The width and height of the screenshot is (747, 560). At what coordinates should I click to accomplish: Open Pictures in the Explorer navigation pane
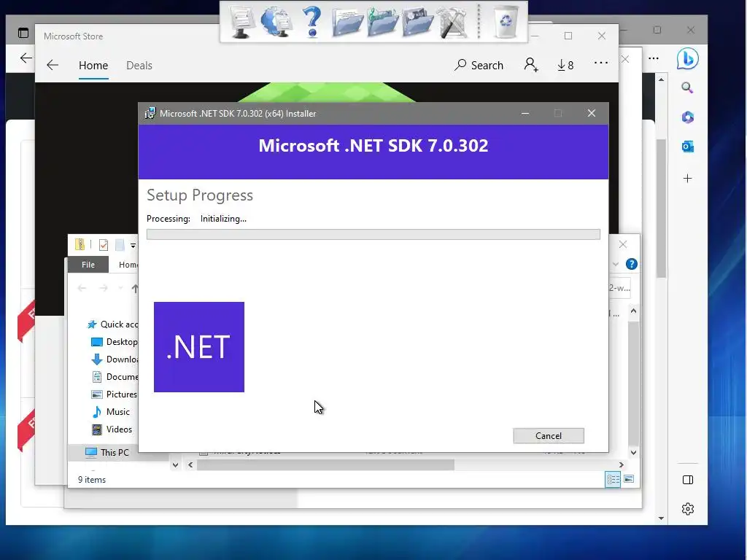coord(114,394)
